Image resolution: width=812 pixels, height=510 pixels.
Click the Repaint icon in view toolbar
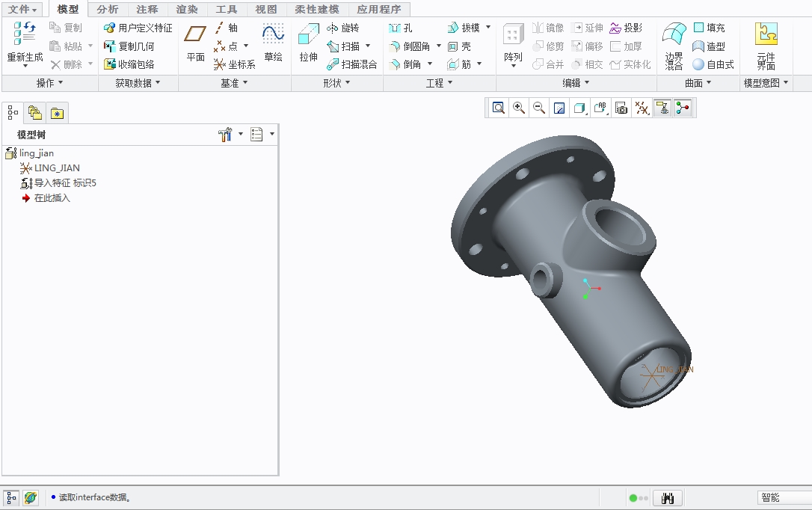coord(559,108)
